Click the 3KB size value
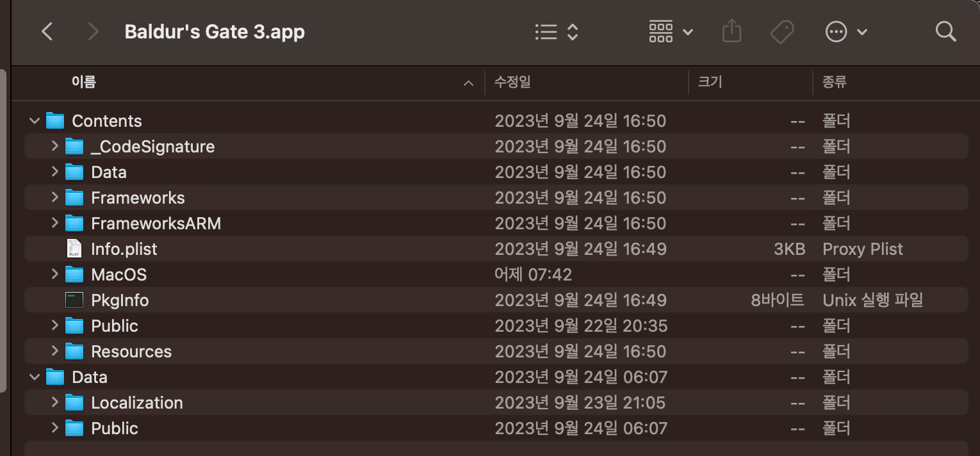 pos(789,249)
